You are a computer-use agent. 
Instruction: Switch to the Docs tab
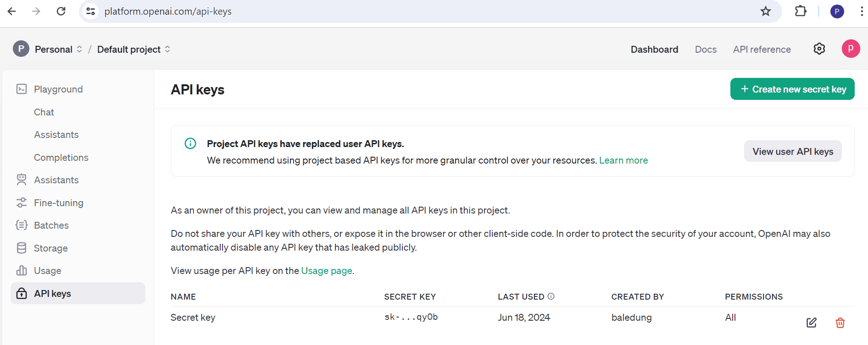pyautogui.click(x=705, y=49)
